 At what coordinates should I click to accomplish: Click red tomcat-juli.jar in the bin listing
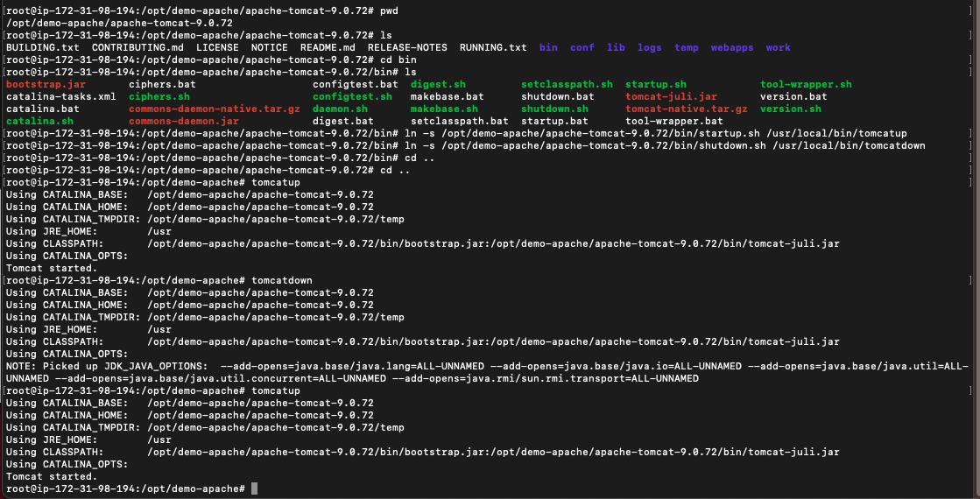click(671, 97)
